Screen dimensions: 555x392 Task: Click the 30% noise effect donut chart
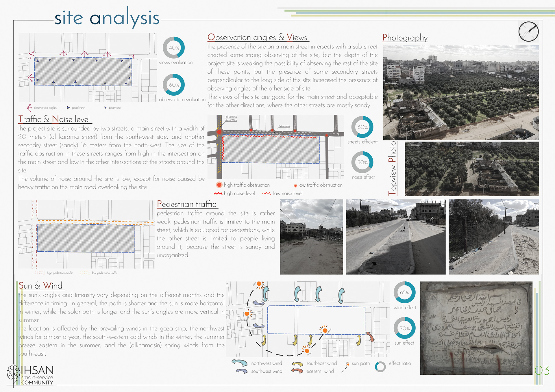click(x=362, y=162)
